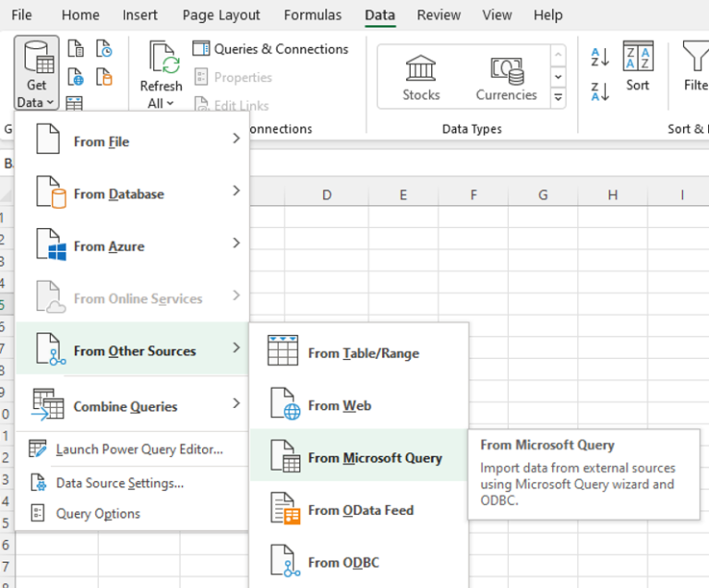Click the From Table/Range ribbon icon
This screenshot has width=709, height=588.
74,103
